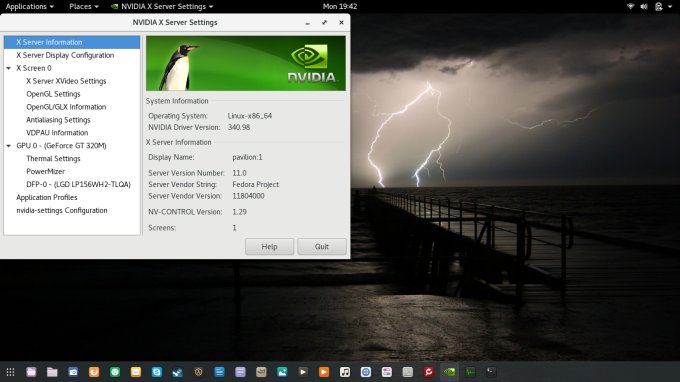Click the Linux-x86_64 operating system value

click(x=250, y=116)
